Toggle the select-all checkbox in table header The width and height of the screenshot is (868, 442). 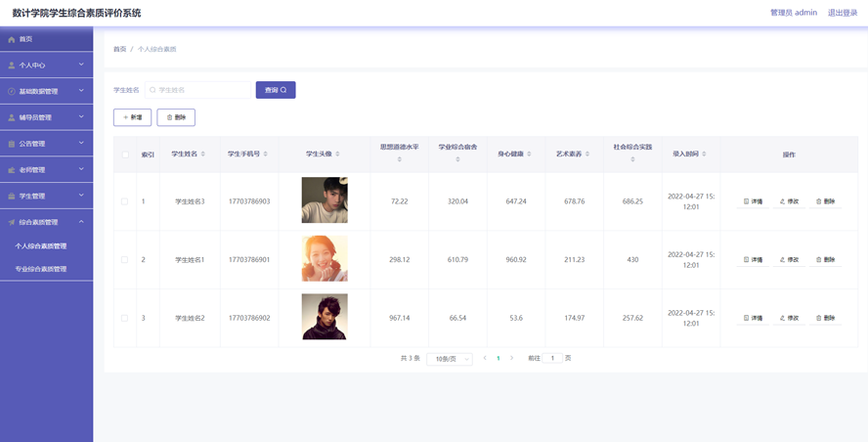tap(125, 154)
